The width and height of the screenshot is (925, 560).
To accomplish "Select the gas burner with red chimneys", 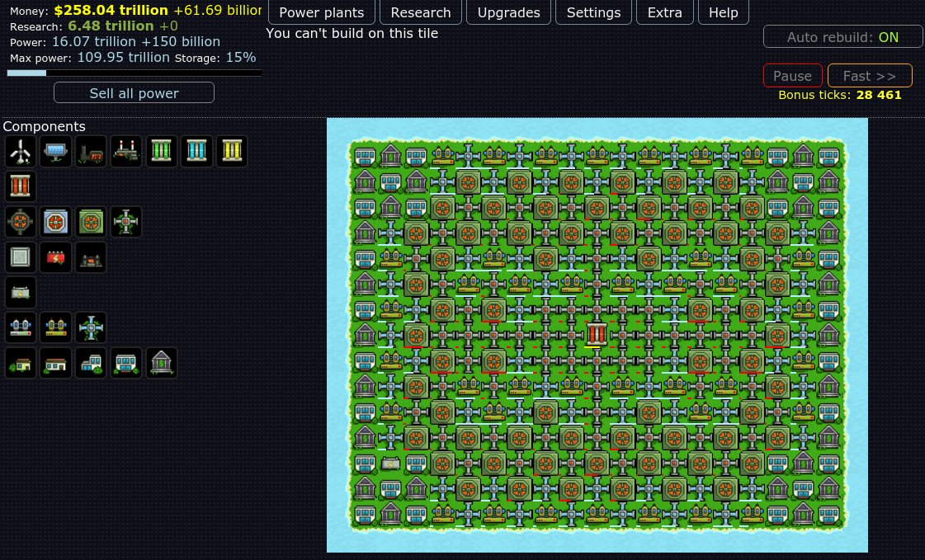I will click(126, 152).
